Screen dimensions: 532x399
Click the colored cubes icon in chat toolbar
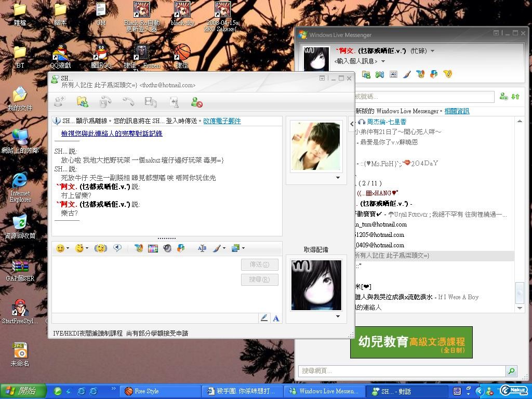point(181,248)
